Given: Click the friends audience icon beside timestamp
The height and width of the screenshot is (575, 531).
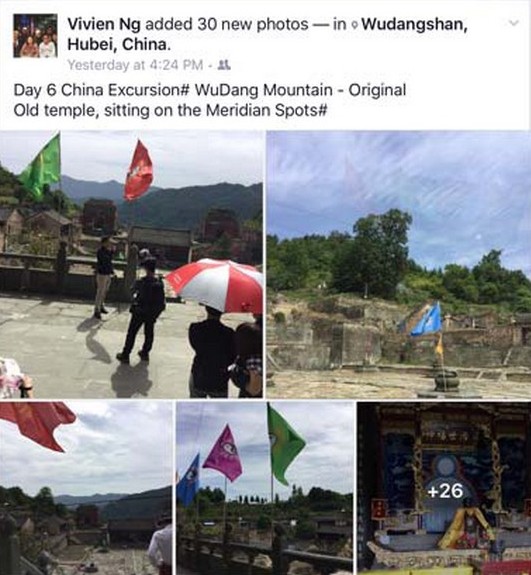Looking at the screenshot, I should pyautogui.click(x=224, y=65).
